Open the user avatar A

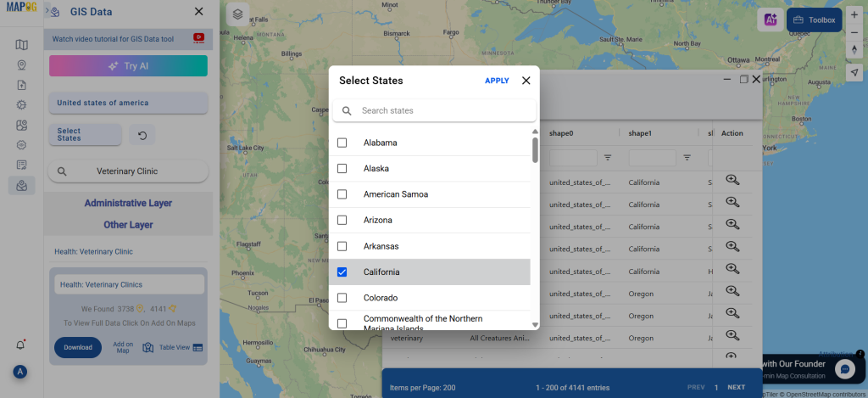20,372
